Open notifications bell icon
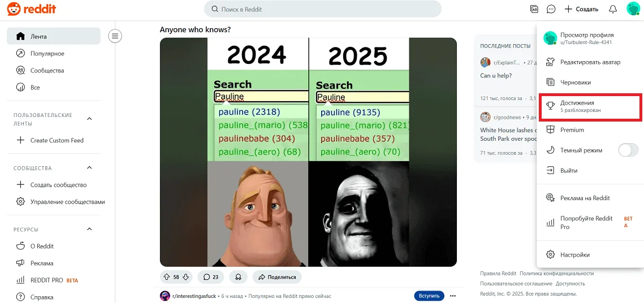Image resolution: width=644 pixels, height=303 pixels. 613,9
